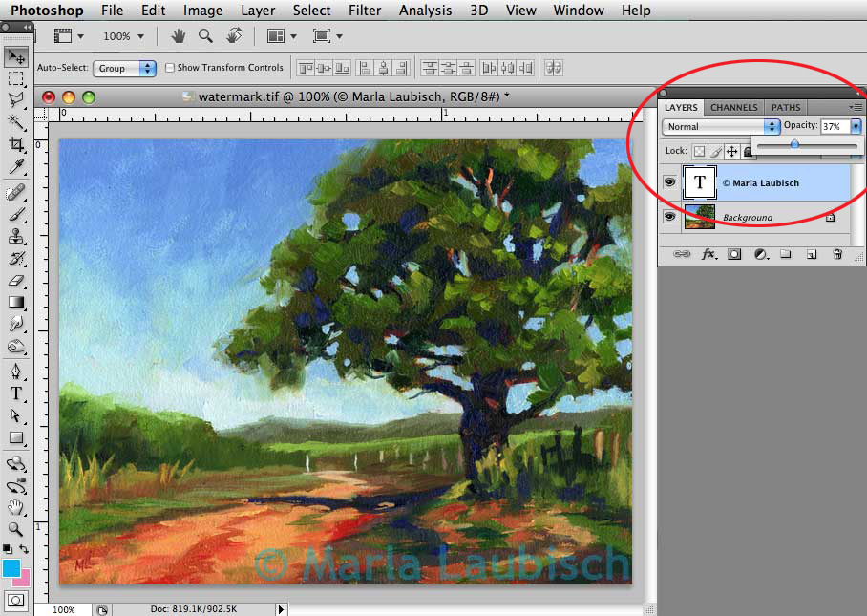This screenshot has height=616, width=867.
Task: Hide the Background layer
Action: pos(669,216)
